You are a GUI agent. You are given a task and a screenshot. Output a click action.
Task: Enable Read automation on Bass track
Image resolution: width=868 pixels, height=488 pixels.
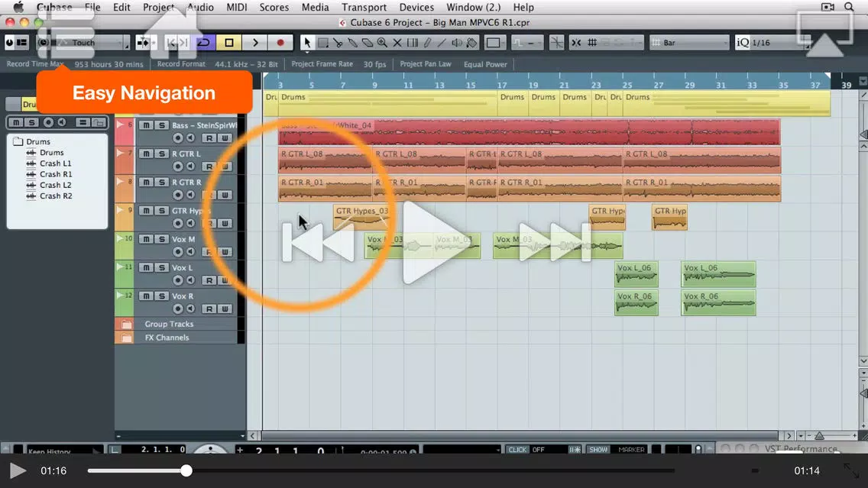(x=209, y=137)
